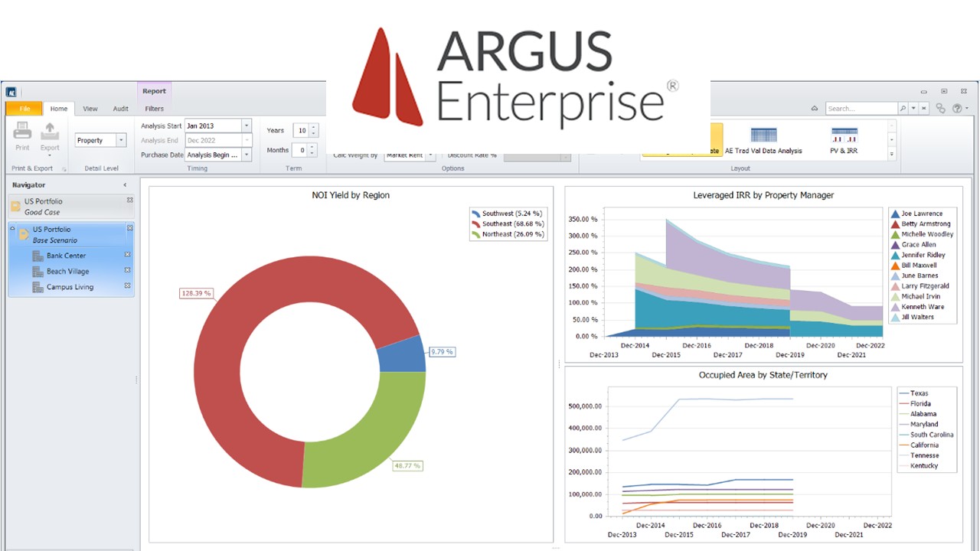Click the Good Case portfolio folder icon
The height and width of the screenshot is (551, 980).
tap(15, 207)
